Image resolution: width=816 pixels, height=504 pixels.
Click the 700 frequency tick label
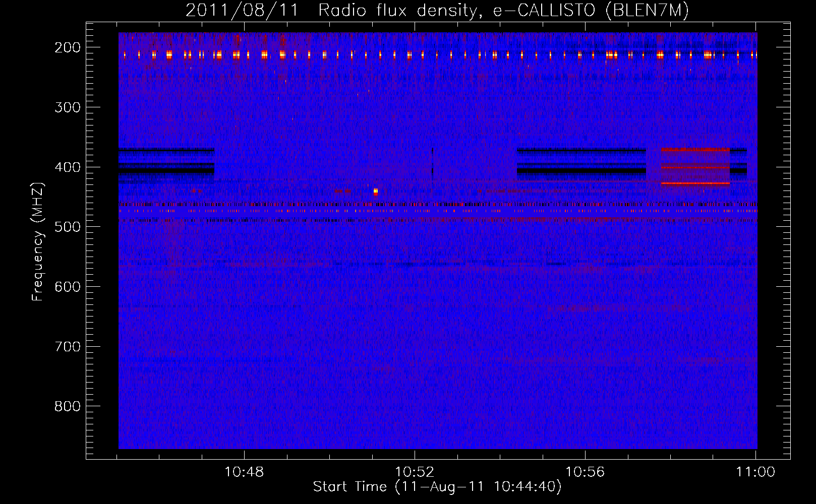click(68, 347)
